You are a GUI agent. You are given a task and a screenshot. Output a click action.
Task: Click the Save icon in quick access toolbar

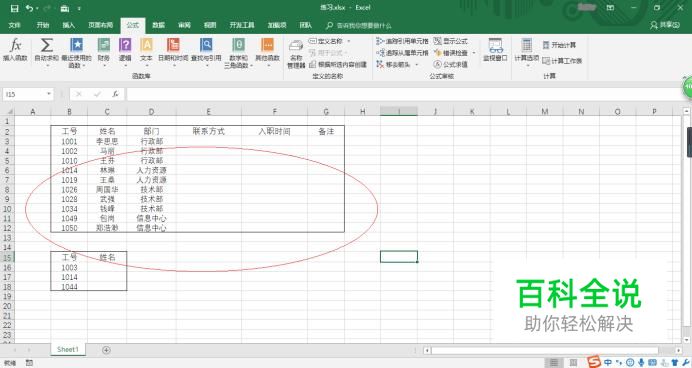(x=14, y=8)
